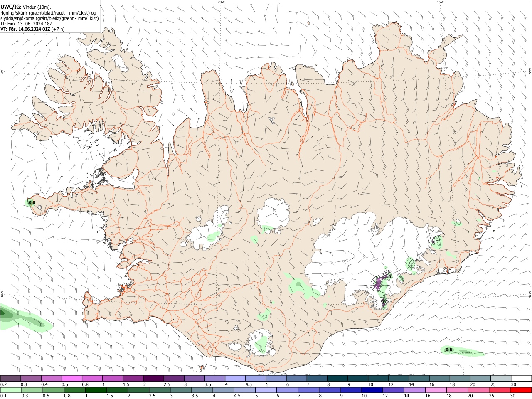Select the bright red swatch after 30
This screenshot has width=532, height=399.
coord(521,390)
